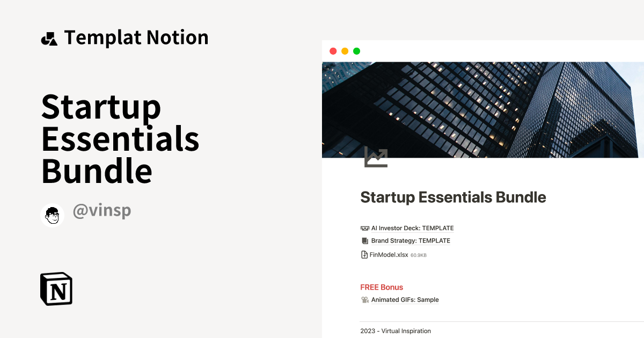The width and height of the screenshot is (644, 338).
Task: Click the FREE Bonus heading
Action: pos(382,287)
